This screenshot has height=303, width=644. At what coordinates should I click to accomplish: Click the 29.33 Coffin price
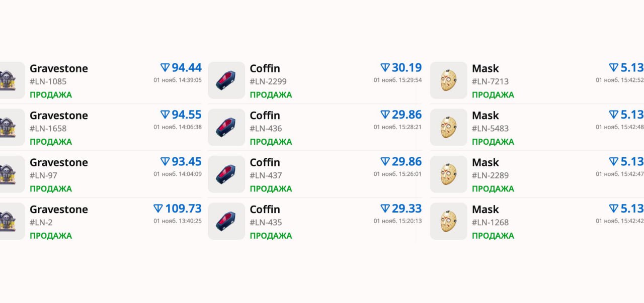point(407,209)
